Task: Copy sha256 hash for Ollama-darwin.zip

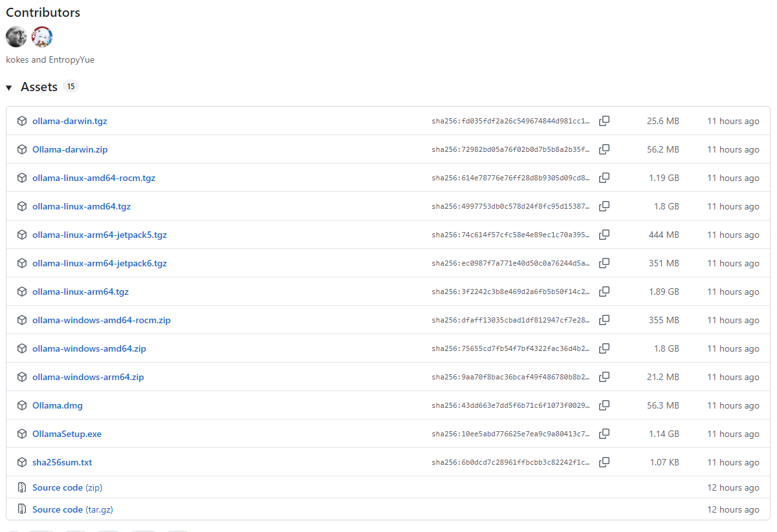Action: [604, 149]
